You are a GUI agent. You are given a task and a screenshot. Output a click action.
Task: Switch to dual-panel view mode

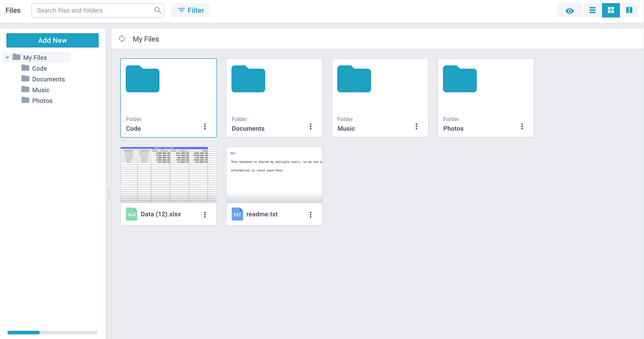click(629, 10)
